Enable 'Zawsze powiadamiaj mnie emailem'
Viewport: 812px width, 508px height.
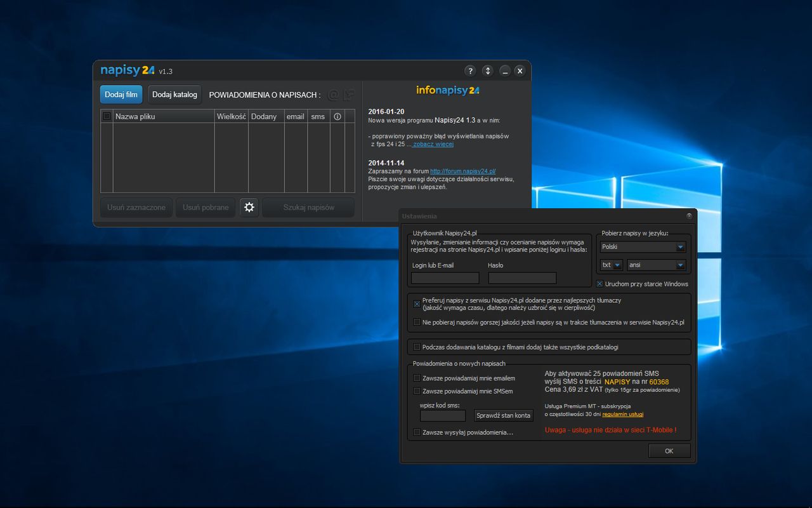(x=417, y=378)
